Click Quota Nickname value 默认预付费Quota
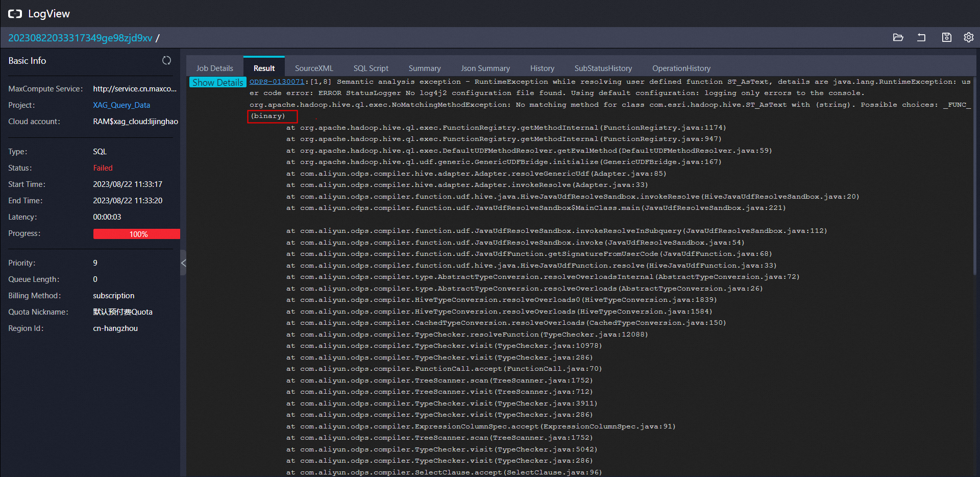 point(122,312)
